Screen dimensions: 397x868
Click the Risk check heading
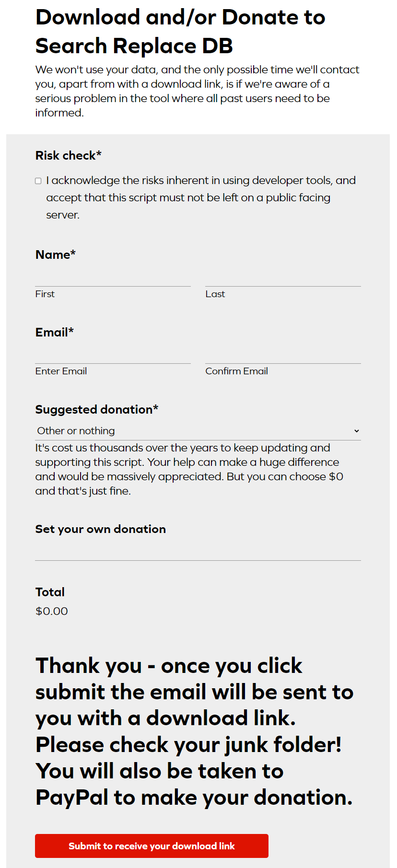(69, 156)
